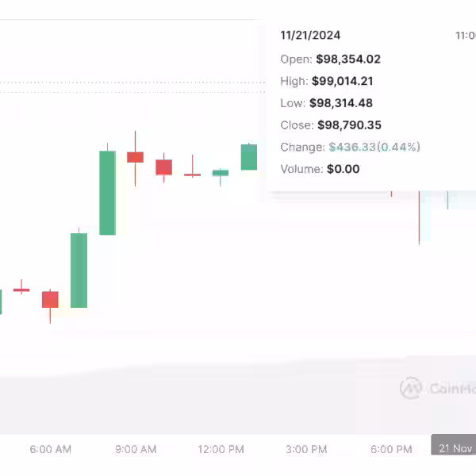Select the green candle at 1:00 PM
476x476 pixels.
pos(249,157)
